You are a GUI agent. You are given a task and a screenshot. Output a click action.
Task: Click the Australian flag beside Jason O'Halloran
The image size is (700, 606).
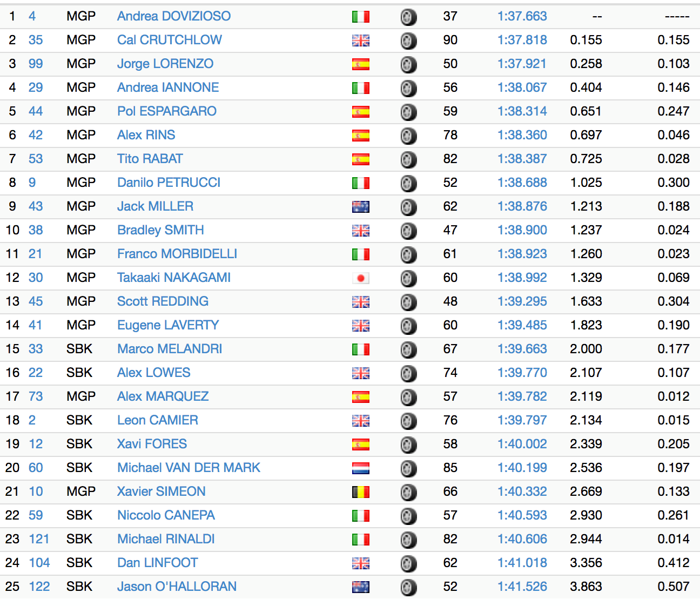tap(360, 587)
